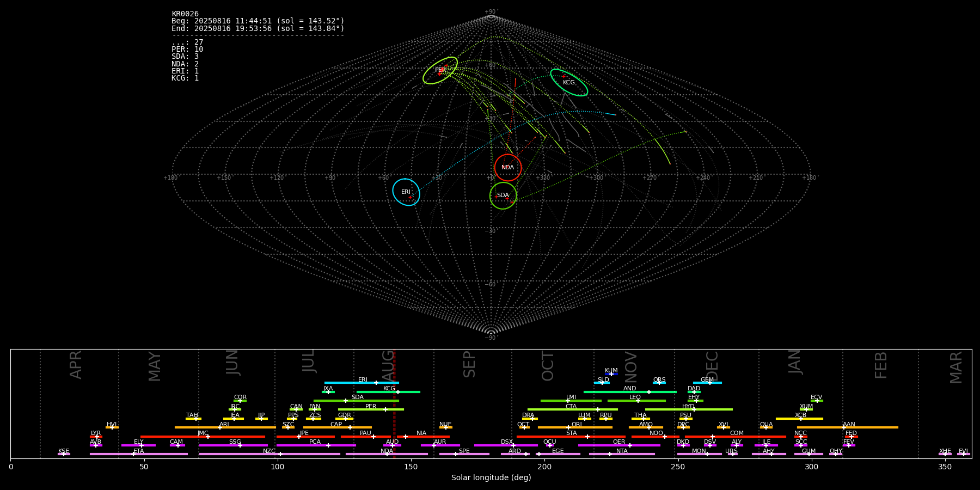Image resolution: width=980 pixels, height=490 pixels.
Task: Click the long red COM shower bar
Action: 736,437
